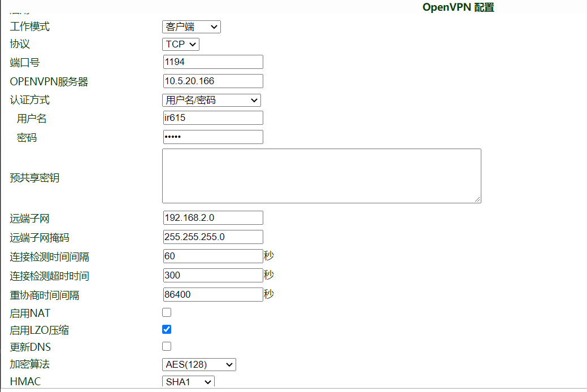587x392 pixels.
Task: Focus the 远端子网掩码 field
Action: [212, 237]
